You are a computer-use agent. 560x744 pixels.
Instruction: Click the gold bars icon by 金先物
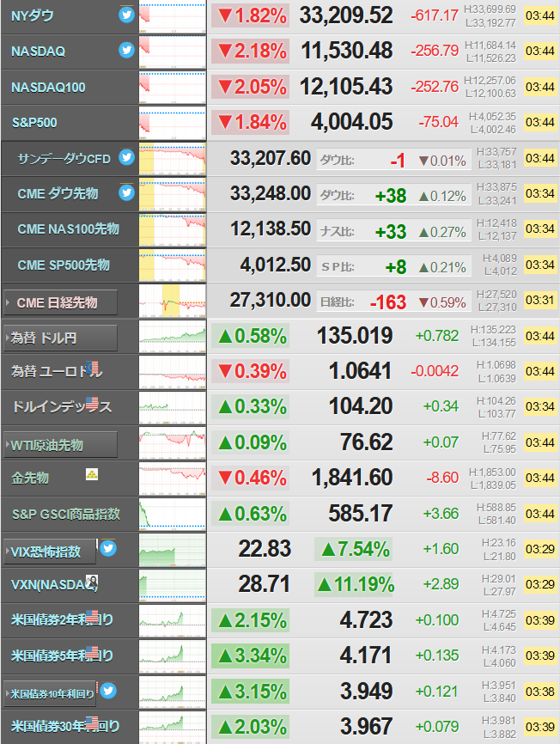(x=92, y=474)
